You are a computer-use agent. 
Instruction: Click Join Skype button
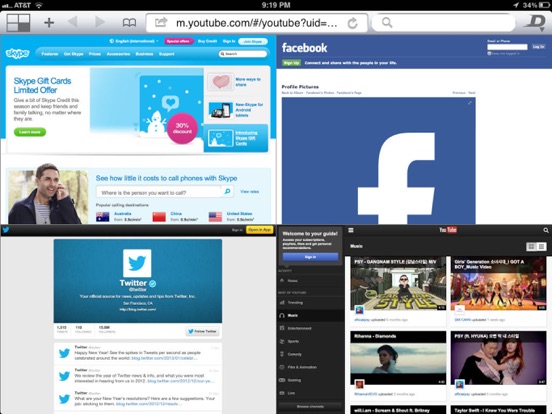pos(253,42)
